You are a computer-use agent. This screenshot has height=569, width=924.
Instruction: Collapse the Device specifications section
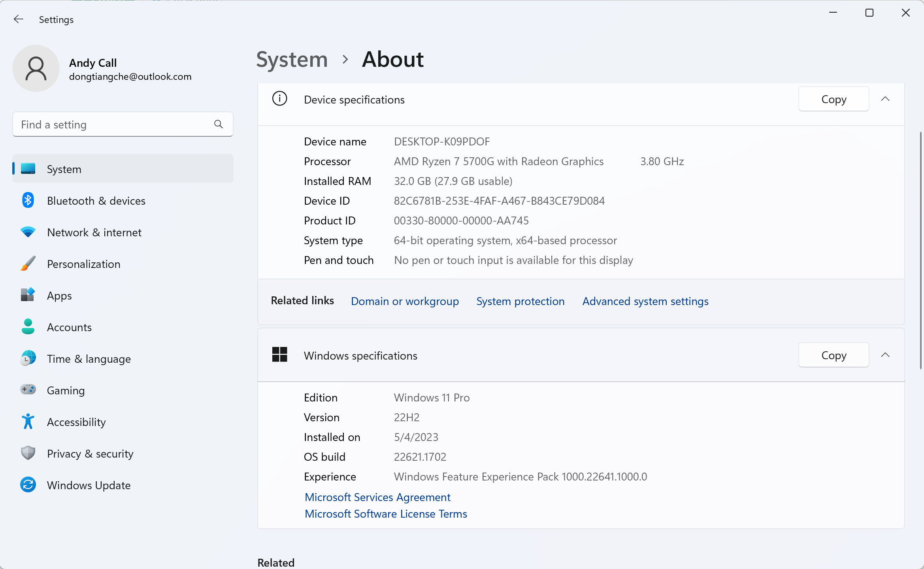point(885,99)
